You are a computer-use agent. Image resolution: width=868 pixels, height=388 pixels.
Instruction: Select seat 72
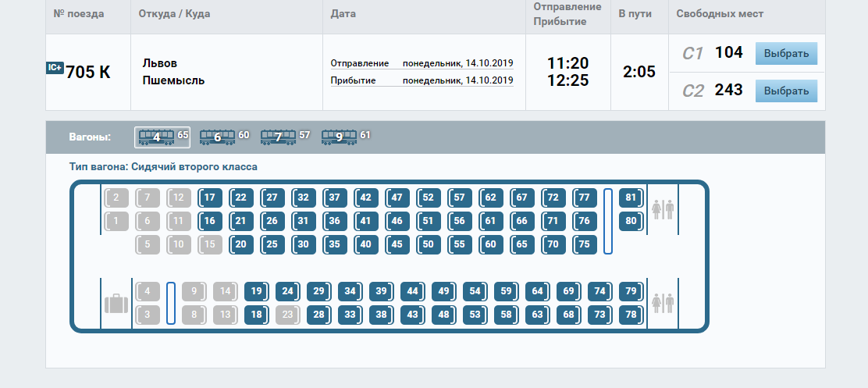[x=553, y=198]
